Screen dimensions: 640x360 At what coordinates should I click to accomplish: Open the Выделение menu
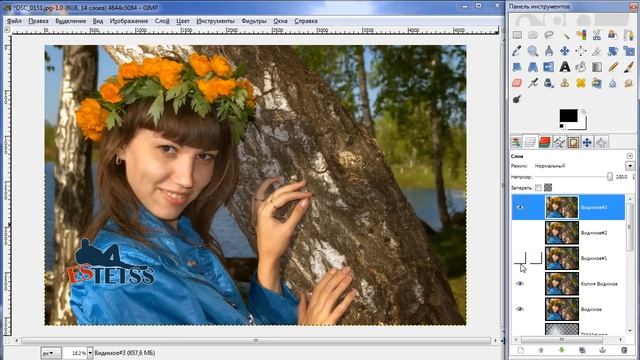click(71, 21)
